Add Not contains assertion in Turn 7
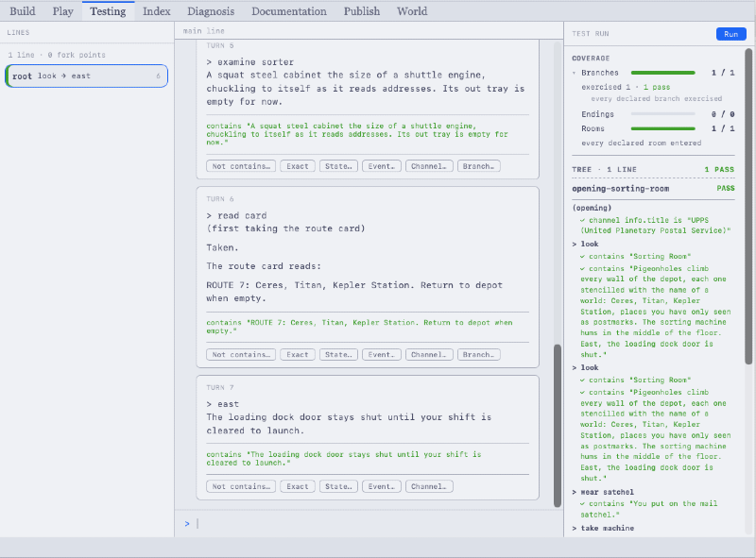 [x=241, y=486]
